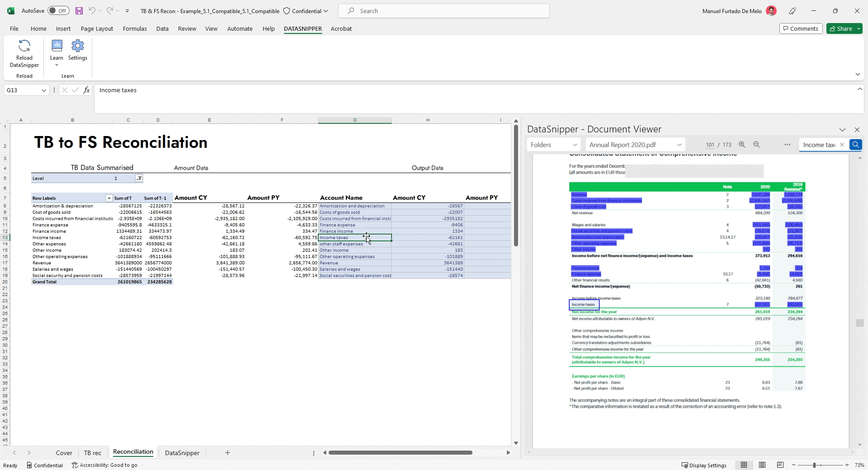Click the Reload DataSnipper icon
The width and height of the screenshot is (868, 470).
[x=24, y=46]
